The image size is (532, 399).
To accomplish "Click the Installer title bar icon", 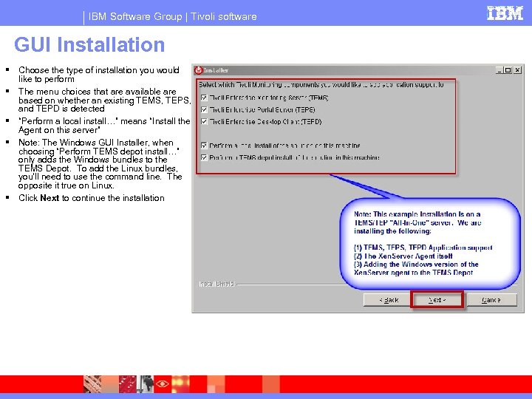I will 198,70.
